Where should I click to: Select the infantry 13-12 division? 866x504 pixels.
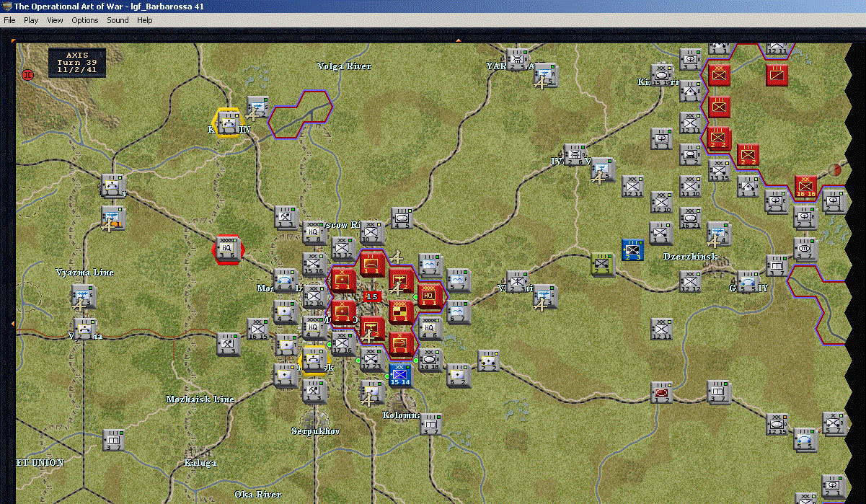point(343,248)
